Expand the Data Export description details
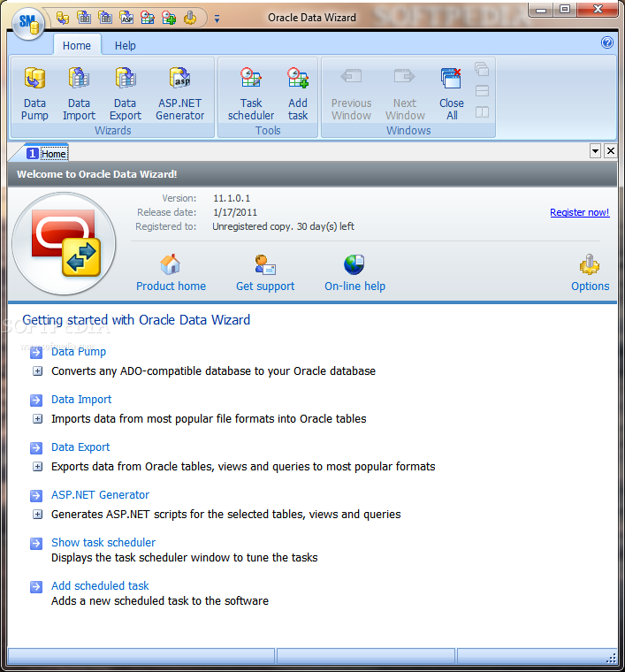 [38, 466]
